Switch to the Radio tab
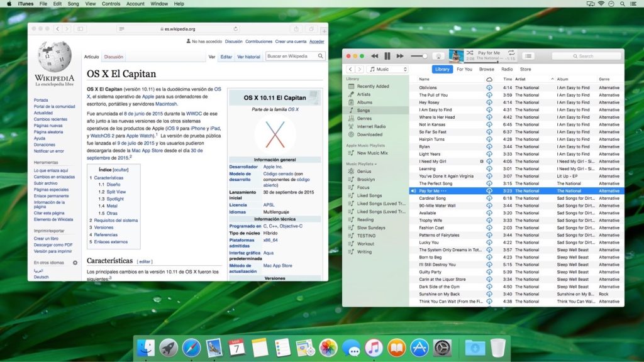Viewport: 644px width, 362px height. [x=507, y=69]
